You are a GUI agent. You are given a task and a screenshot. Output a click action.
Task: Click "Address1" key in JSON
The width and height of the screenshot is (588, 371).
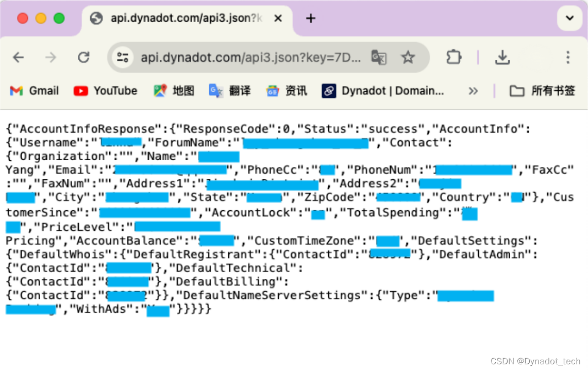pyautogui.click(x=155, y=183)
